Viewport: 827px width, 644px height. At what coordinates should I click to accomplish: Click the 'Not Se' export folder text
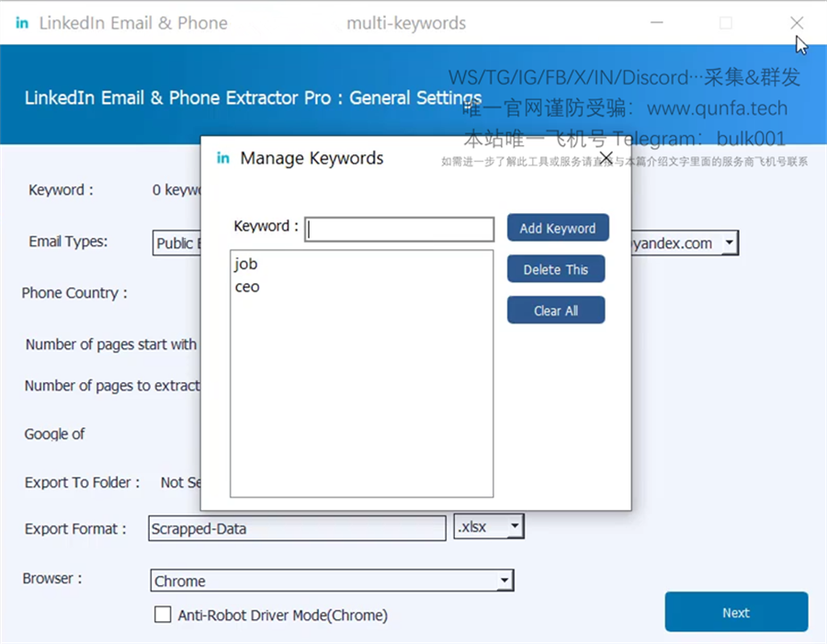(x=180, y=482)
